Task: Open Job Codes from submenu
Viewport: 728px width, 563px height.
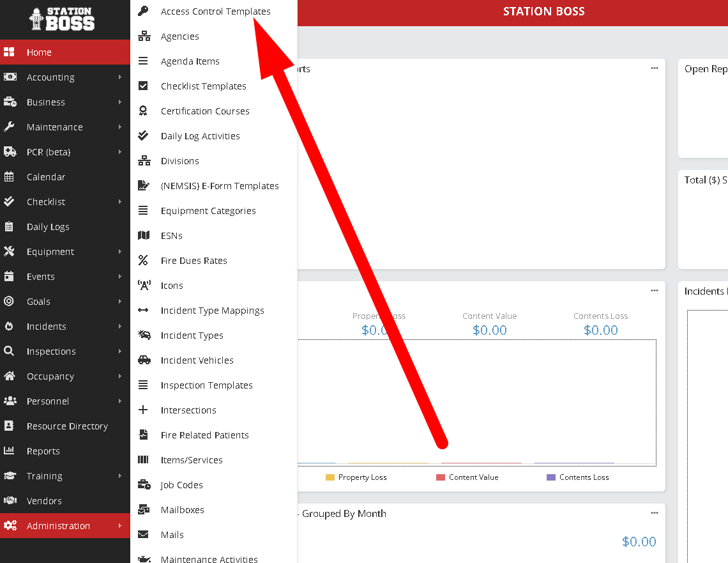Action: (x=181, y=485)
